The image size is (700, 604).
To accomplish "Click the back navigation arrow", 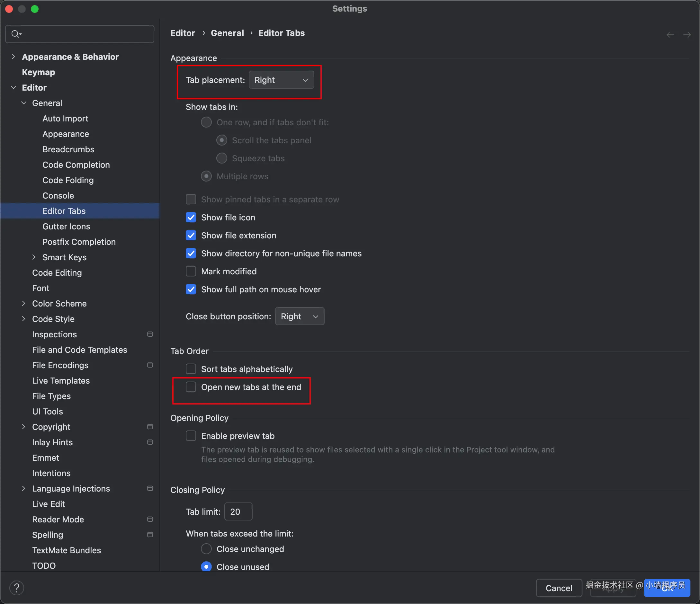I will point(670,34).
